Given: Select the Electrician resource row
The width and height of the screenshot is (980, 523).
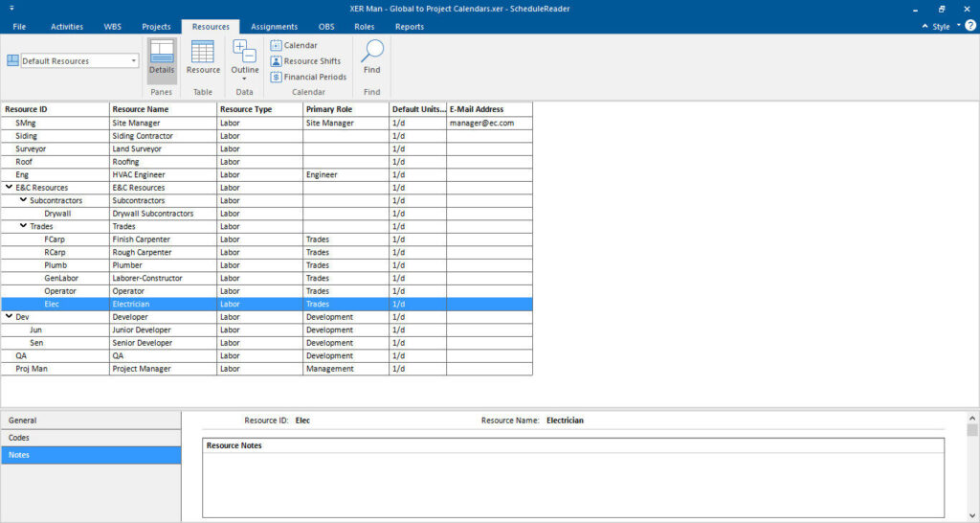Looking at the screenshot, I should pyautogui.click(x=267, y=304).
